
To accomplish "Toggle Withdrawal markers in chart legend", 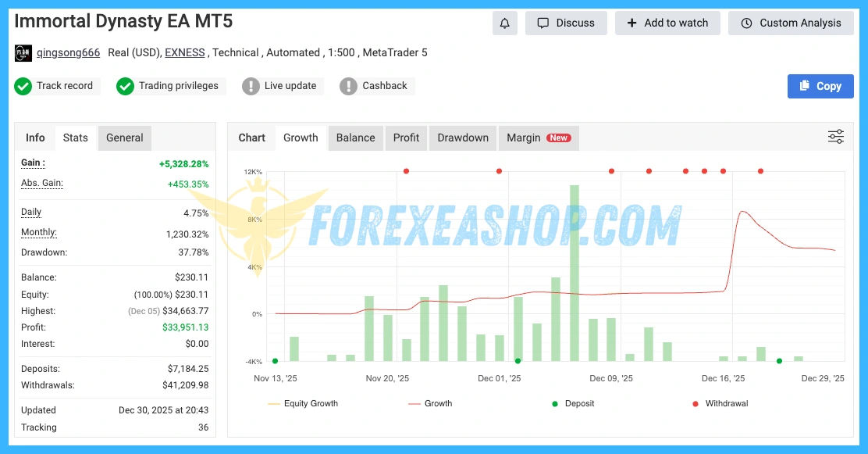I will click(x=720, y=404).
